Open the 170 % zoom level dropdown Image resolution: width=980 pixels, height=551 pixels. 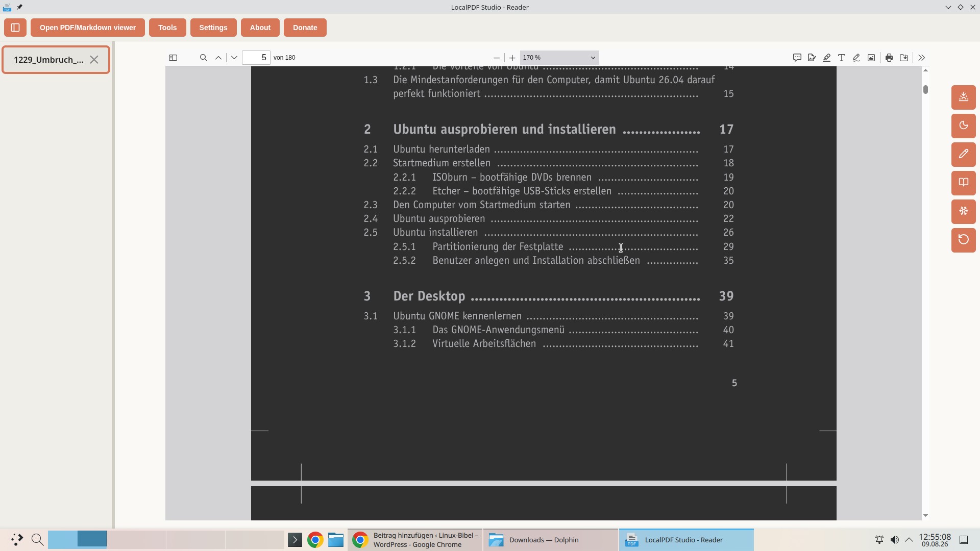[x=559, y=58]
